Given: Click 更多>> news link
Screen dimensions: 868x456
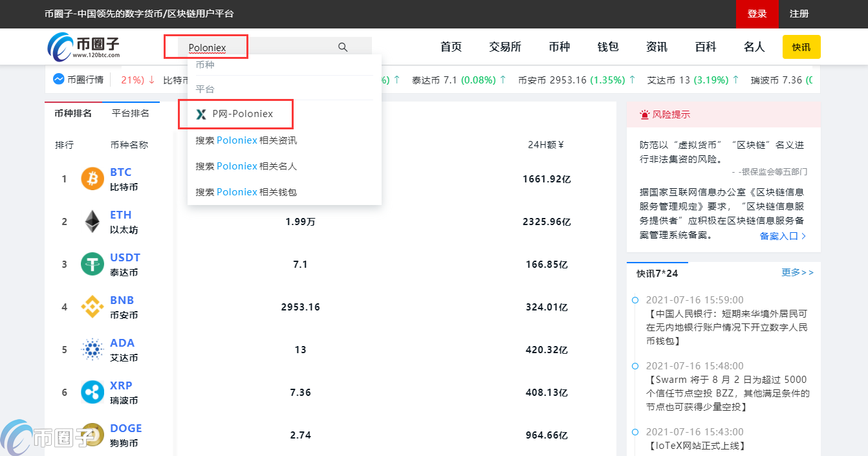Looking at the screenshot, I should coord(797,272).
